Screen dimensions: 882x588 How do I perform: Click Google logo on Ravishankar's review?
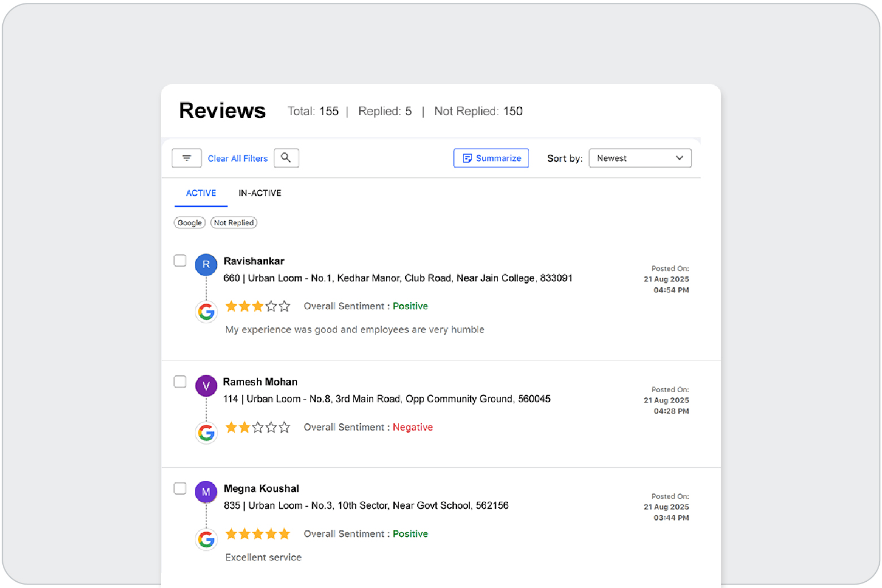click(x=206, y=312)
